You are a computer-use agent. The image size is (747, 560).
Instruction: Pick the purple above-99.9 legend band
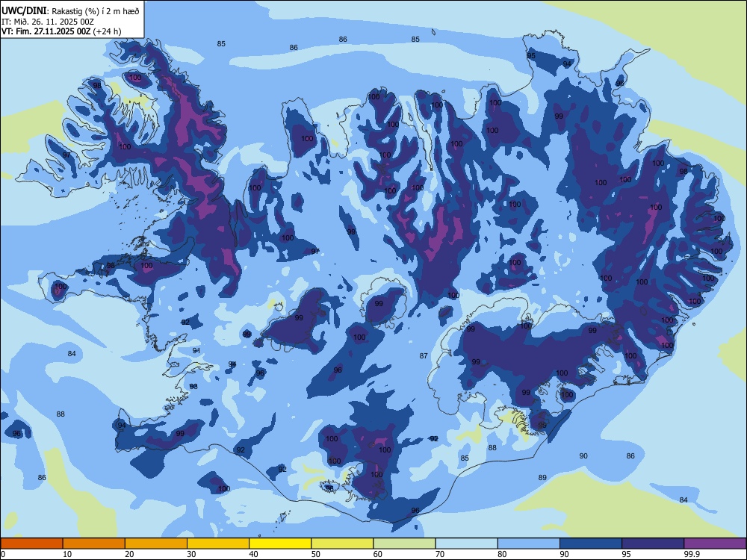pyautogui.click(x=715, y=544)
